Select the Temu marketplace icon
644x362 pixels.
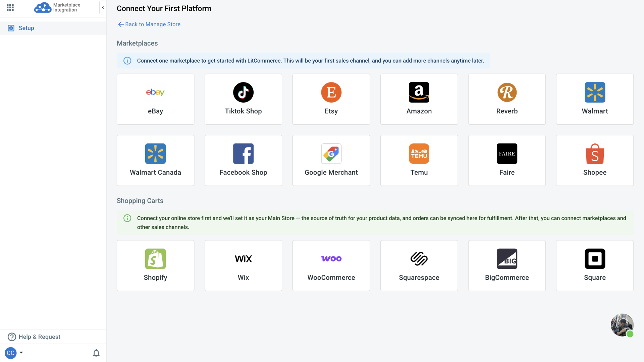419,154
